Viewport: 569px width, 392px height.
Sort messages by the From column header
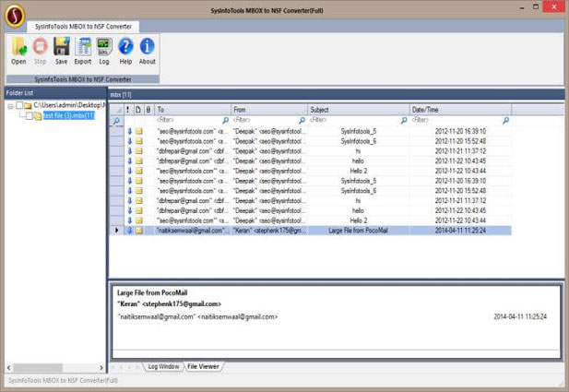click(x=269, y=109)
